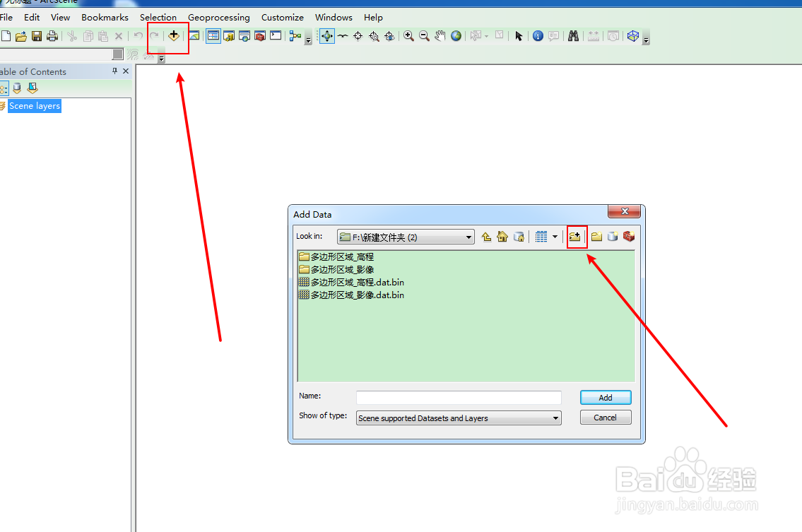Open the Selection menu
The image size is (802, 532).
point(158,18)
